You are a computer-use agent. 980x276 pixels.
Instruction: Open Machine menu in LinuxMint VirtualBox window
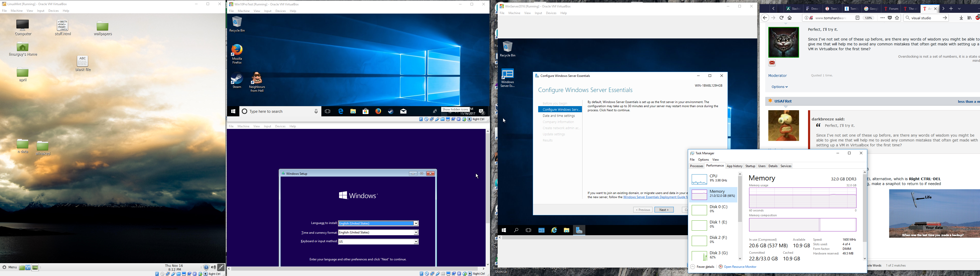tap(17, 11)
